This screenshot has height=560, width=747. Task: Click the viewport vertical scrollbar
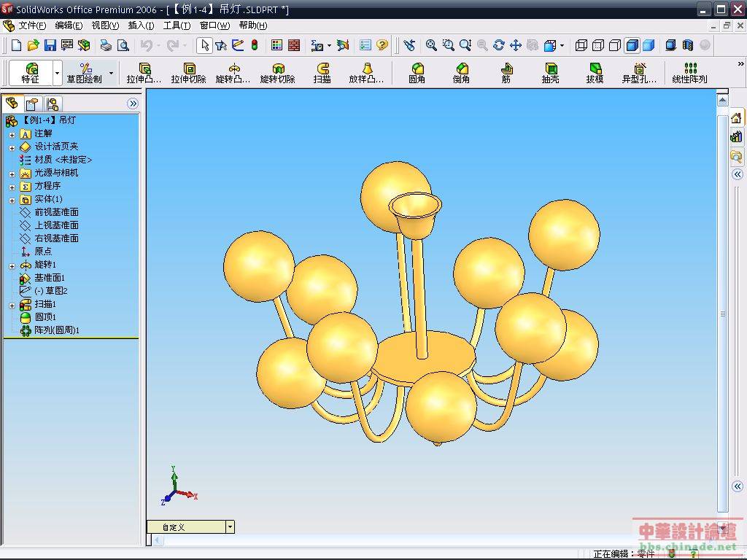723,314
